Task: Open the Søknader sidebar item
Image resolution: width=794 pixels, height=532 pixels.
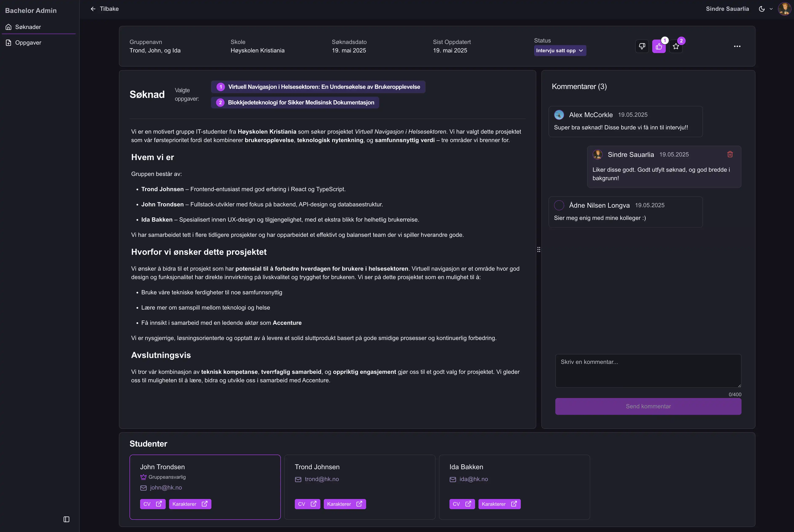Action: 28,27
